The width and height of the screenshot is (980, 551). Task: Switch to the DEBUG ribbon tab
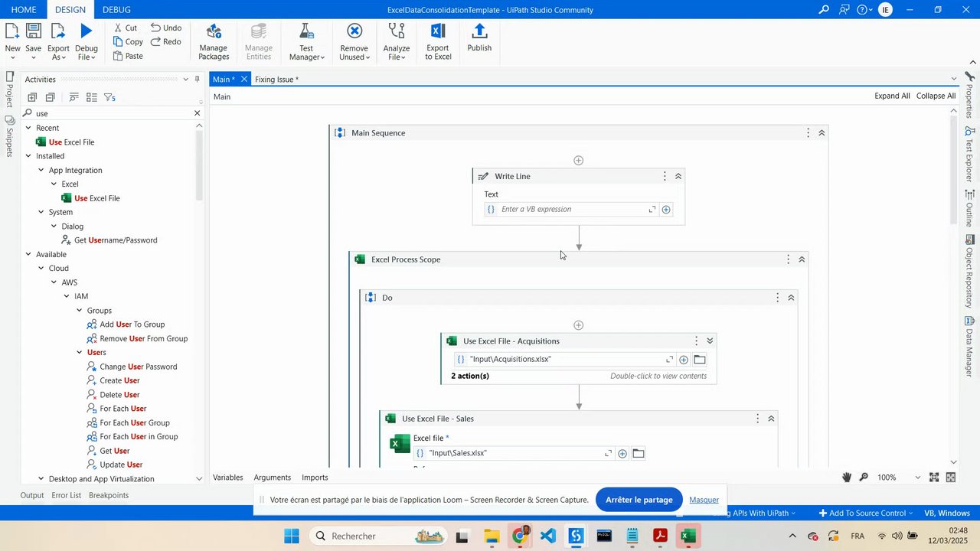(116, 10)
